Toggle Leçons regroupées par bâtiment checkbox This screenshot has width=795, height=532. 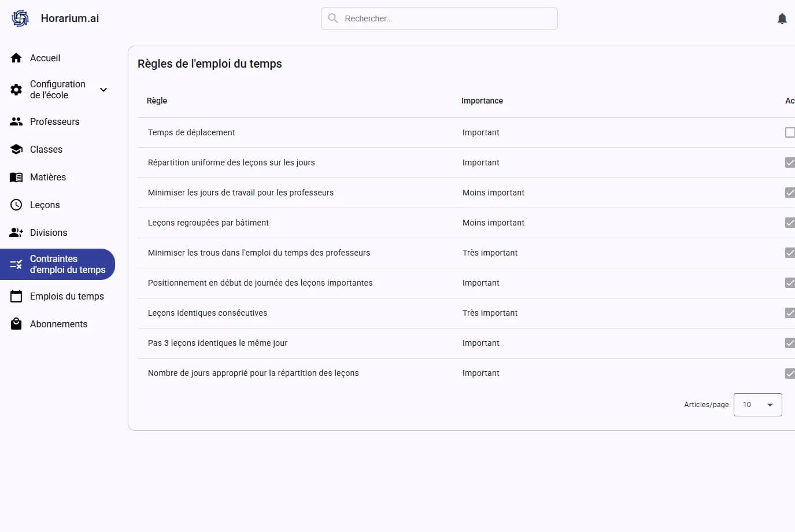point(790,223)
